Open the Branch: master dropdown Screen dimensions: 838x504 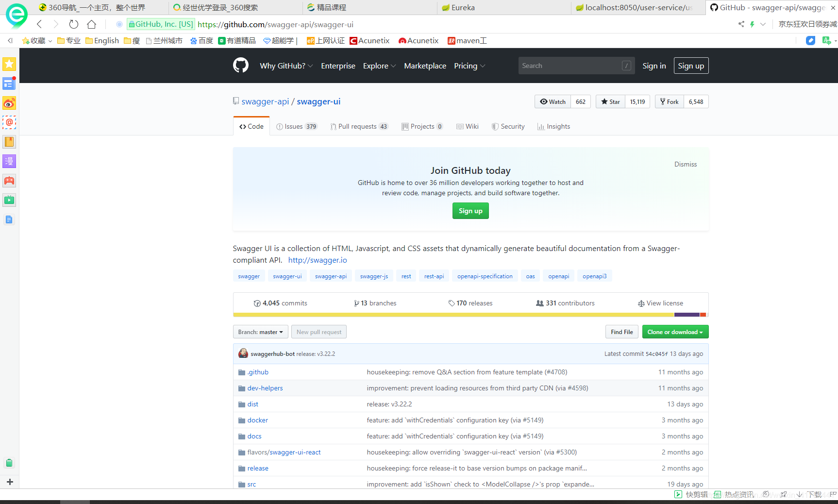[261, 332]
